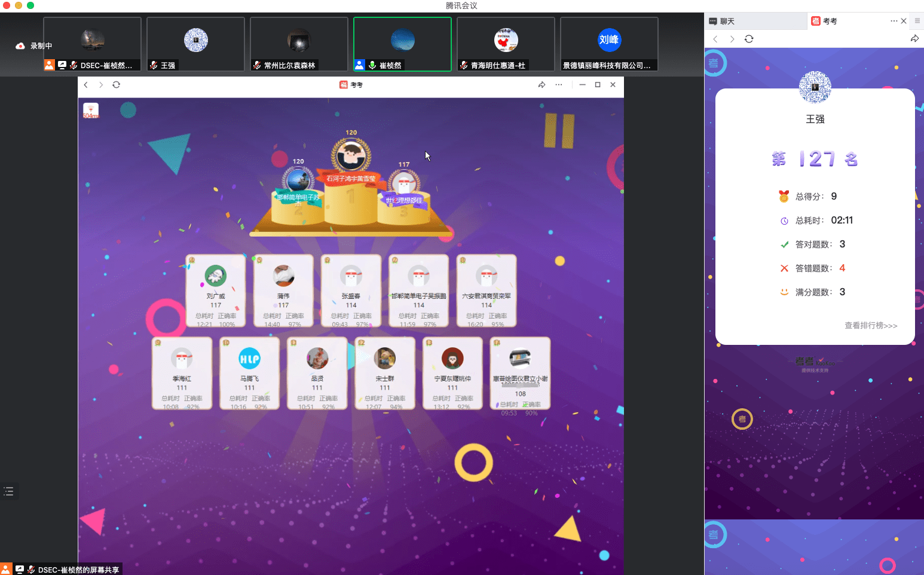The height and width of the screenshot is (575, 924).
Task: Select the 考考 tab in side panel
Action: click(x=824, y=21)
